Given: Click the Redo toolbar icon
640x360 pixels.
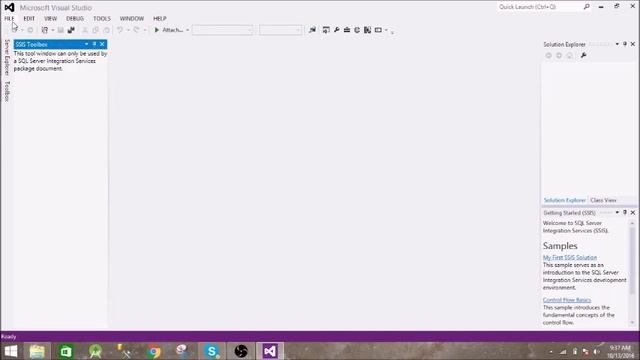Looking at the screenshot, I should [x=136, y=30].
